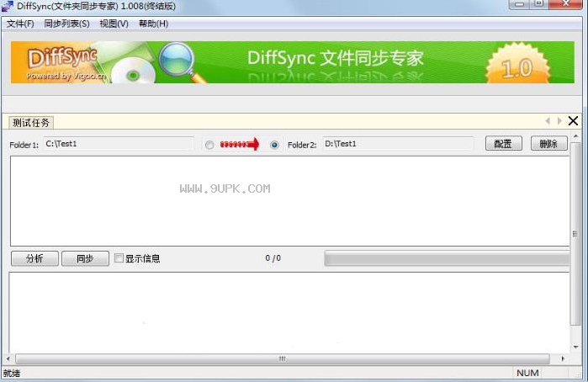Click the window close button
588x382 pixels.
[566, 3]
